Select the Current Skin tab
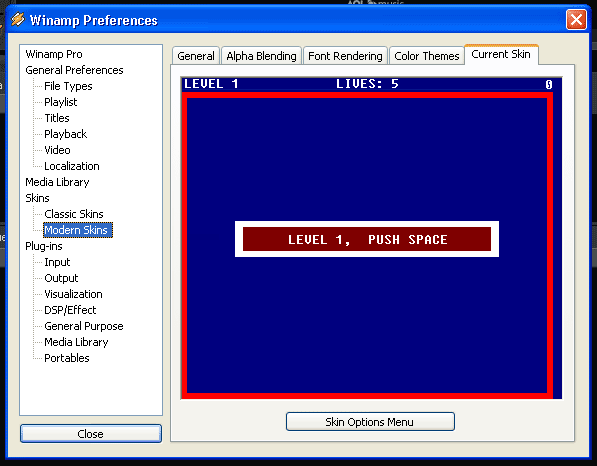This screenshot has height=466, width=597. [x=501, y=54]
